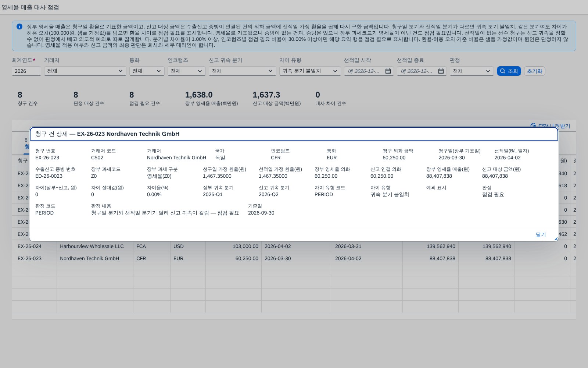
Task: Select the 청구 건수 KPI tile
Action: pos(28,98)
